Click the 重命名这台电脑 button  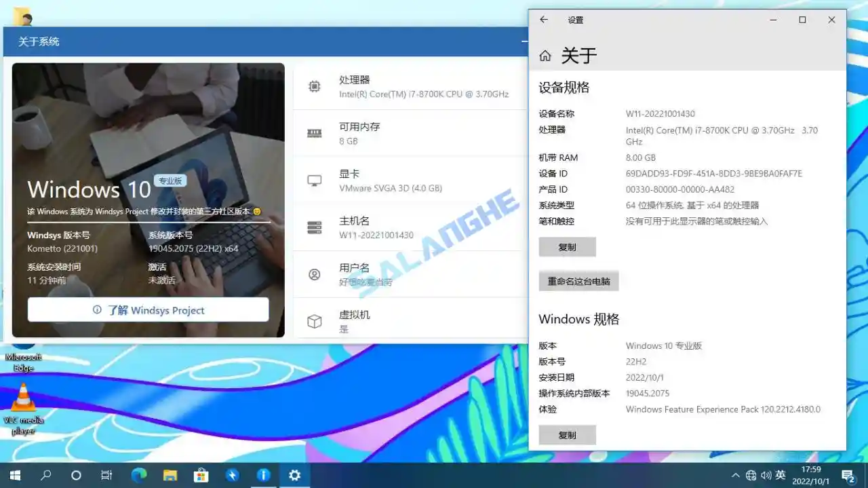coord(578,280)
